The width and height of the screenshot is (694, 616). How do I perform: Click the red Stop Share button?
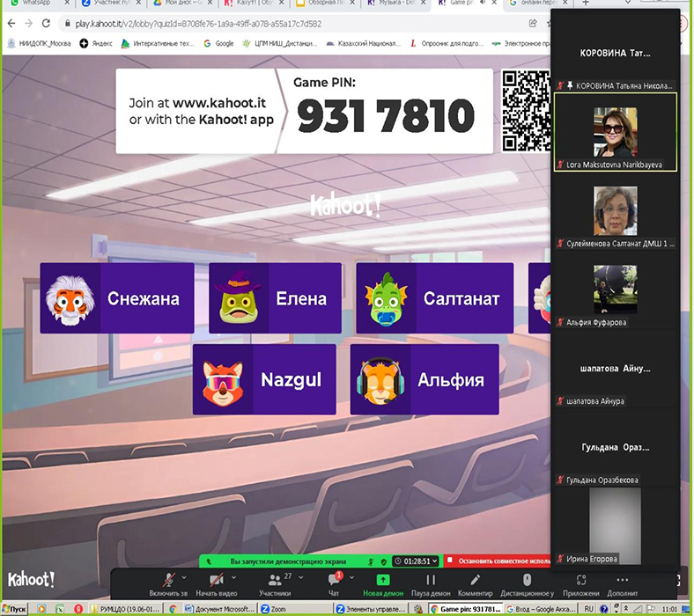(498, 561)
